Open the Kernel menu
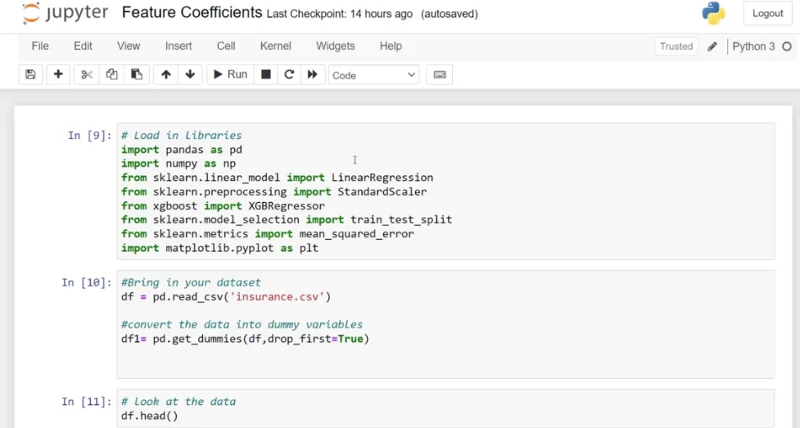 pos(276,46)
